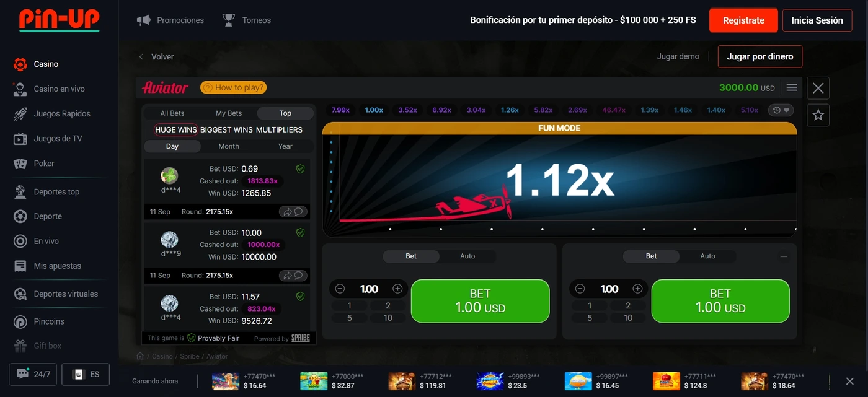Add game to favorites with star icon
This screenshot has width=868, height=397.
point(818,115)
